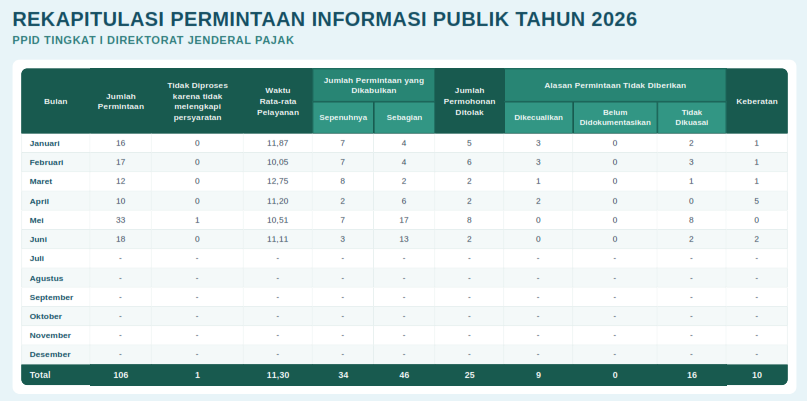Screen dimensions: 807x401
Task: Click the 'Waktu Rata-rata Pelayanan' header
Action: [x=278, y=101]
